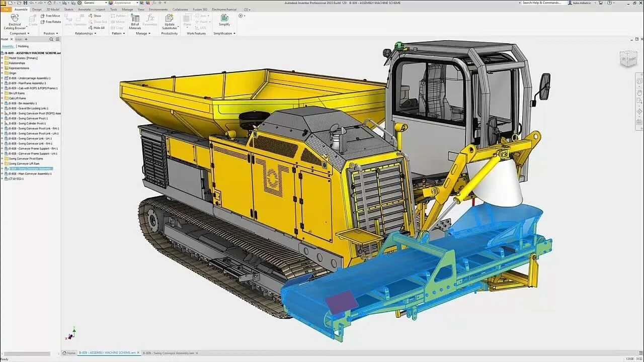Viewport: 644px width, 362px height.
Task: Expand the Origin folder node
Action: coord(2,73)
